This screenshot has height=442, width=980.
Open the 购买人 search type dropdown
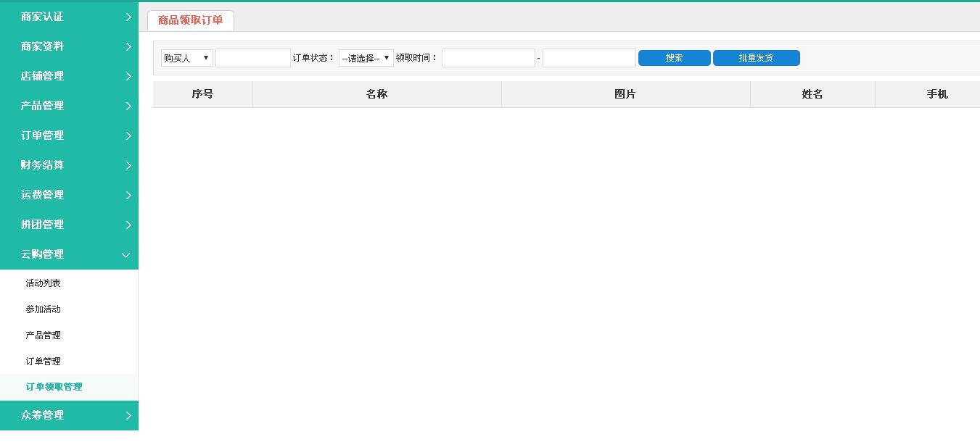coord(186,58)
